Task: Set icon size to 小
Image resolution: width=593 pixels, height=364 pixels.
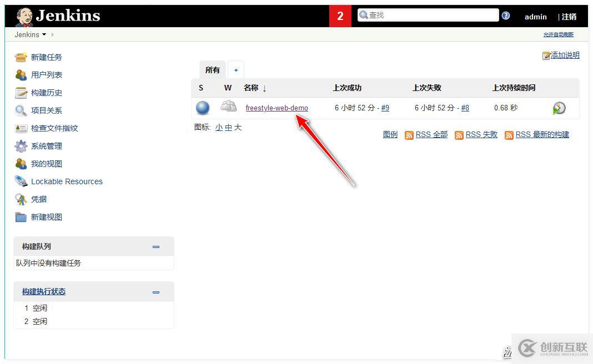Action: coord(219,128)
